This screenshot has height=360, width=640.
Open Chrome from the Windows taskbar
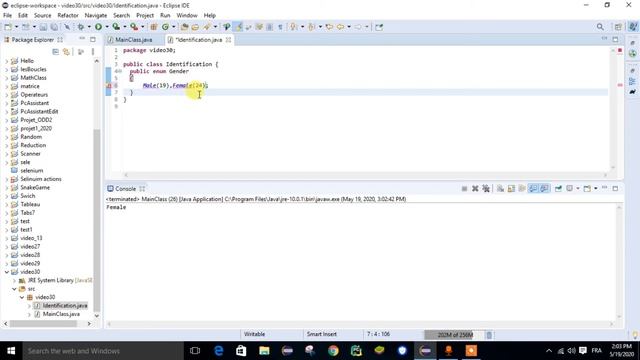pyautogui.click(x=333, y=351)
